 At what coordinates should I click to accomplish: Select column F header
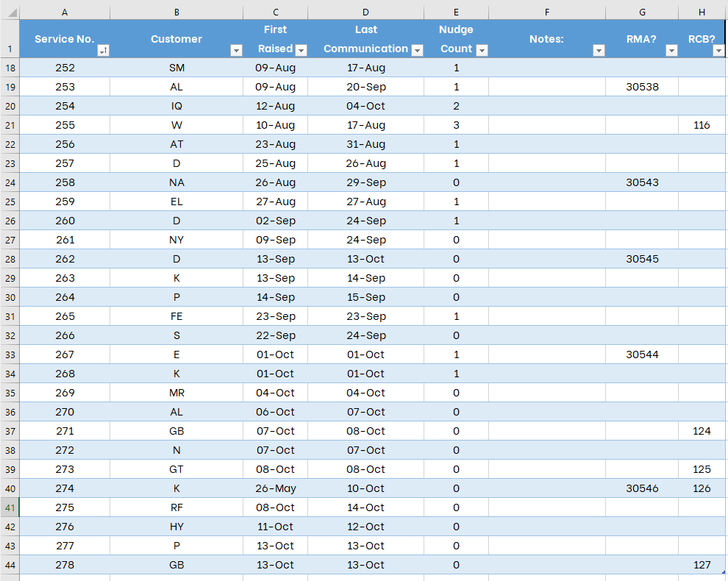pos(547,13)
